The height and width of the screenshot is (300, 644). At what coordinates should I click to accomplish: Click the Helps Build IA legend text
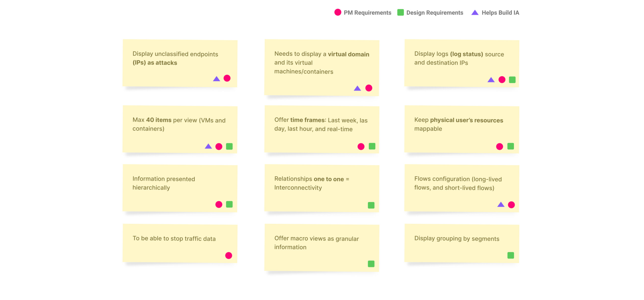500,13
